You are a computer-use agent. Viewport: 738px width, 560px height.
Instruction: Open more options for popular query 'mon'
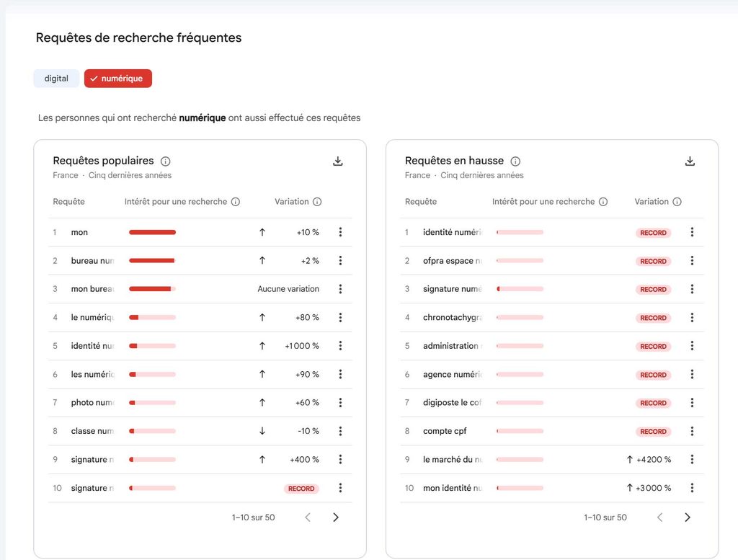[340, 232]
